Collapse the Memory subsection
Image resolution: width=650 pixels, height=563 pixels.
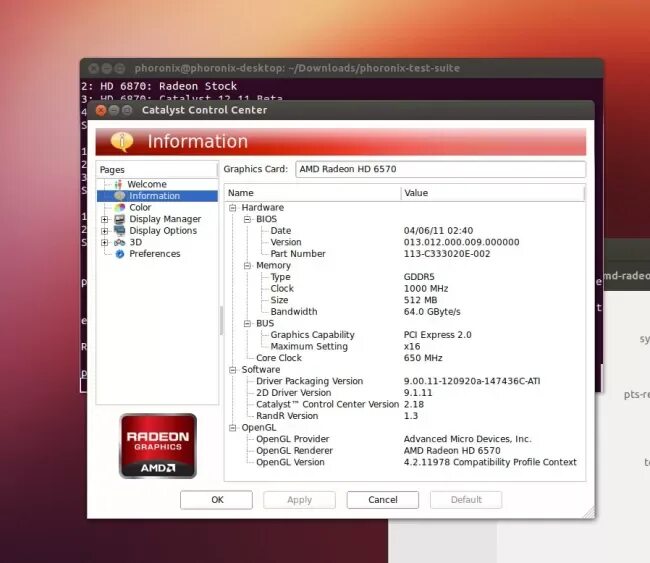click(247, 266)
